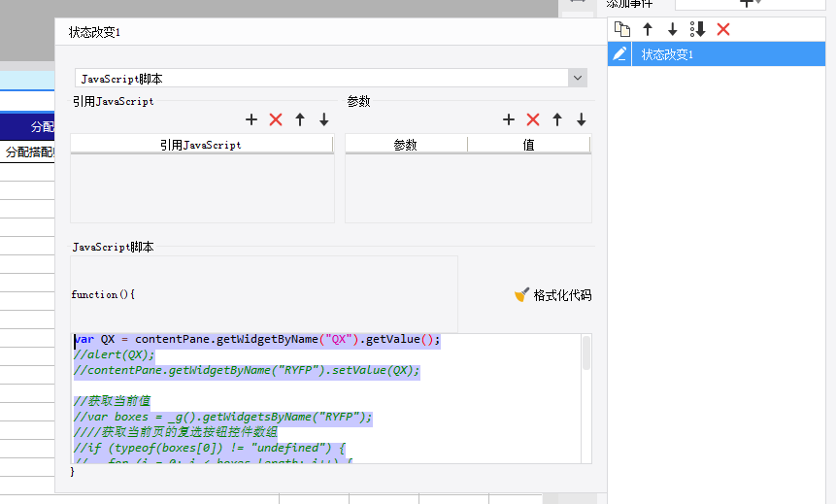Screen dimensions: 836x504
Task: Copy the selected event in event list
Action: click(622, 29)
